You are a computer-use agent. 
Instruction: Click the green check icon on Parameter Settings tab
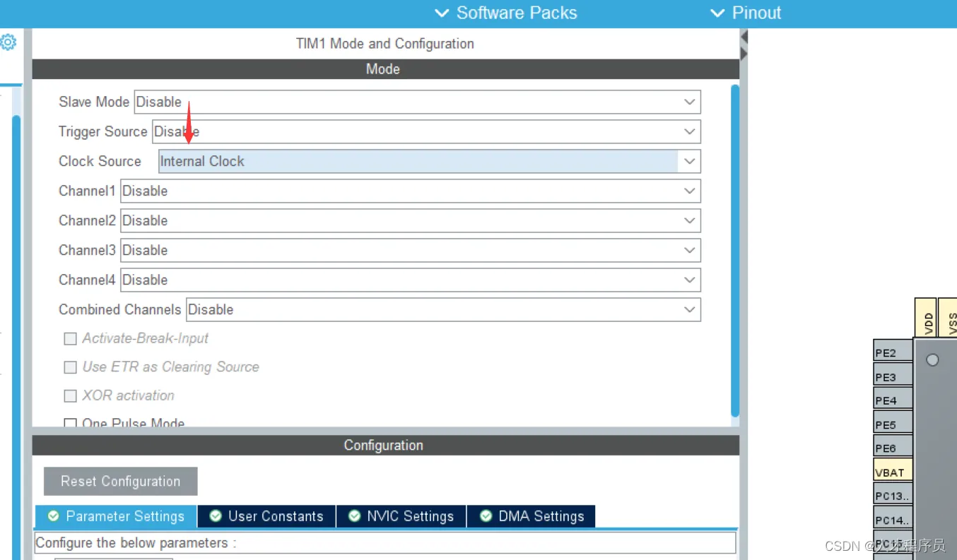click(x=53, y=516)
